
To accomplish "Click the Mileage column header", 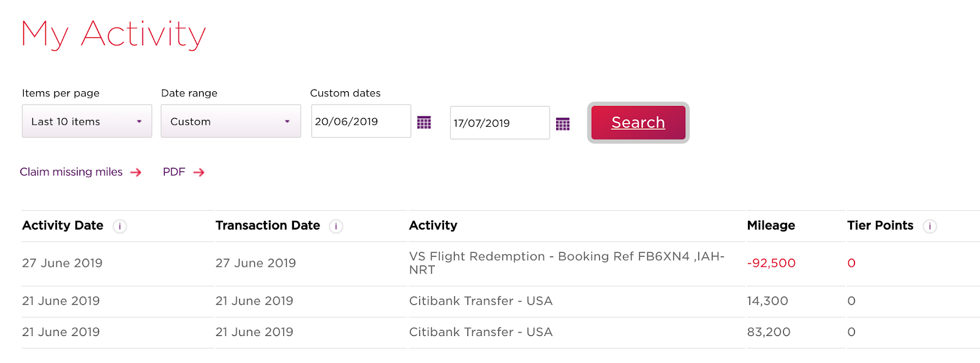I will [771, 225].
